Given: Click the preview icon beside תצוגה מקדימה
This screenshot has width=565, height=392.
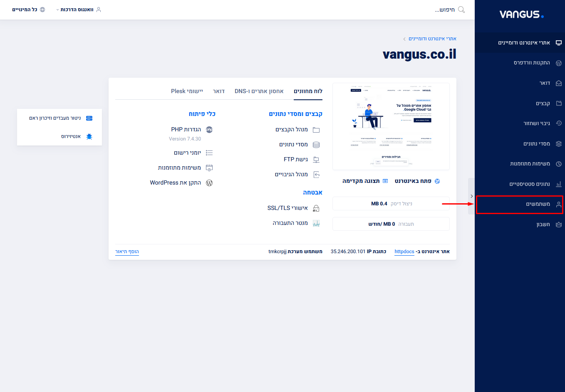Looking at the screenshot, I should point(385,181).
